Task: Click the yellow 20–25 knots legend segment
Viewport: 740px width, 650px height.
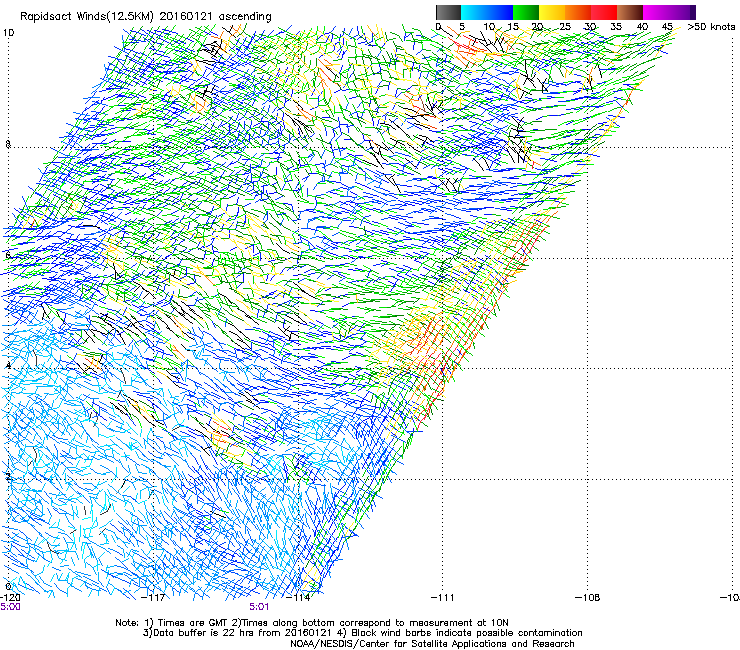Action: [x=552, y=12]
